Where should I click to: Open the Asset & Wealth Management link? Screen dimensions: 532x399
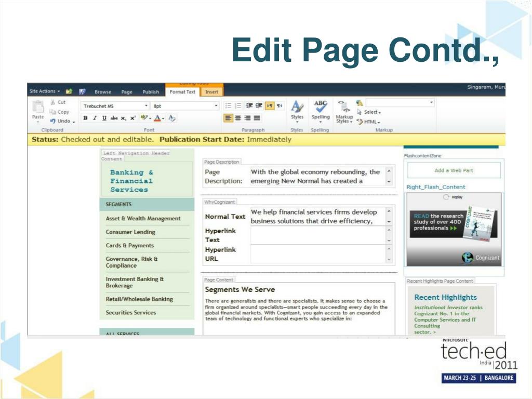[x=143, y=219]
